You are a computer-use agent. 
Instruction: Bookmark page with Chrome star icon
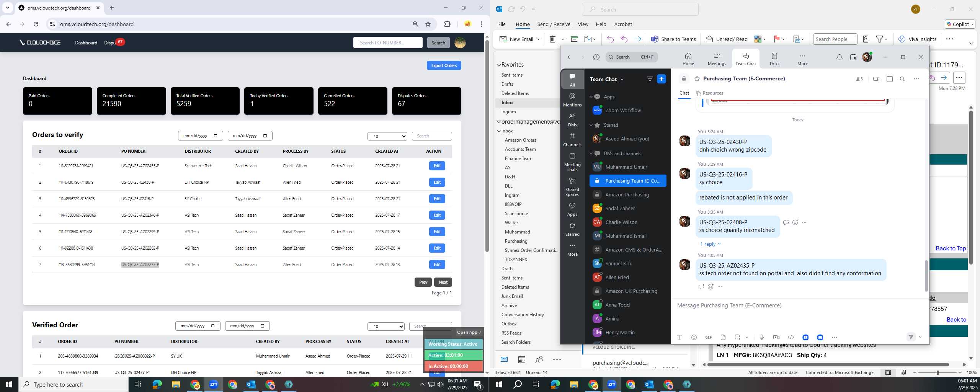(x=428, y=24)
